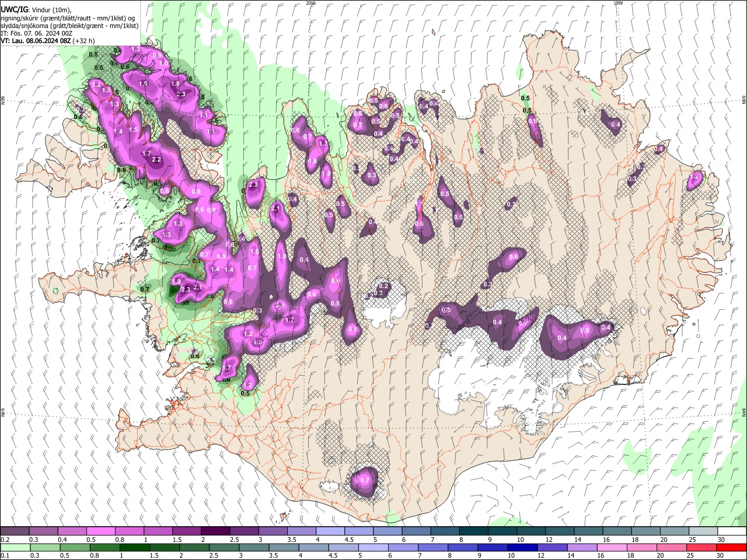Click the '15W' longitude label at top
This screenshot has height=560, width=747.
(x=618, y=3)
